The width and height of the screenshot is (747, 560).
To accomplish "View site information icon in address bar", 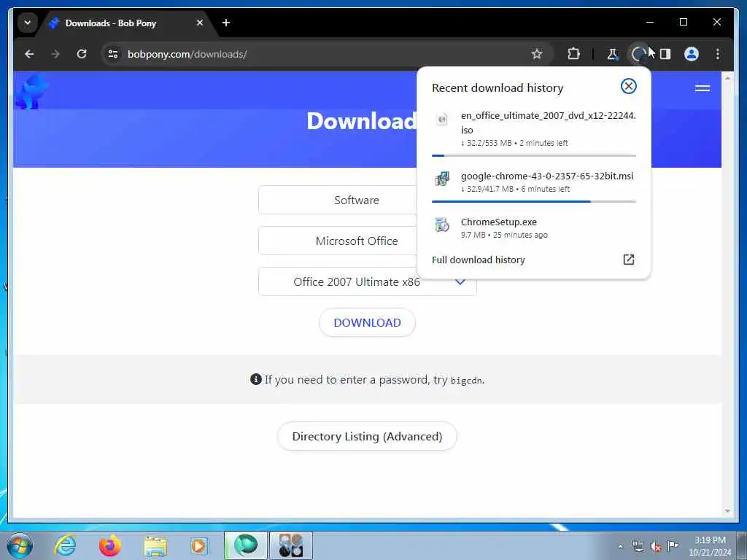I will pyautogui.click(x=113, y=54).
